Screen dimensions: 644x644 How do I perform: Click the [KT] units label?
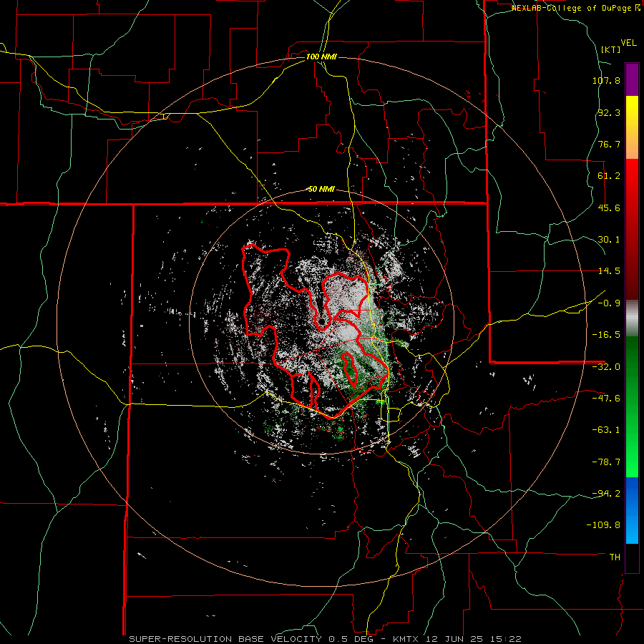(610, 49)
